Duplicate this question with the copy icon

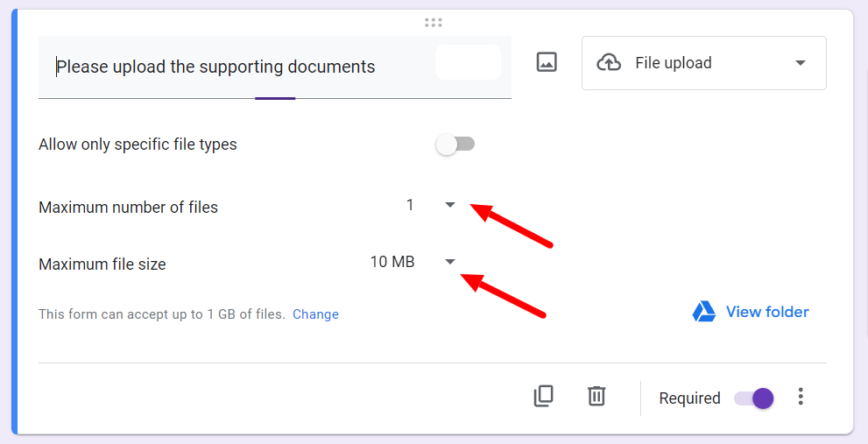click(x=543, y=397)
